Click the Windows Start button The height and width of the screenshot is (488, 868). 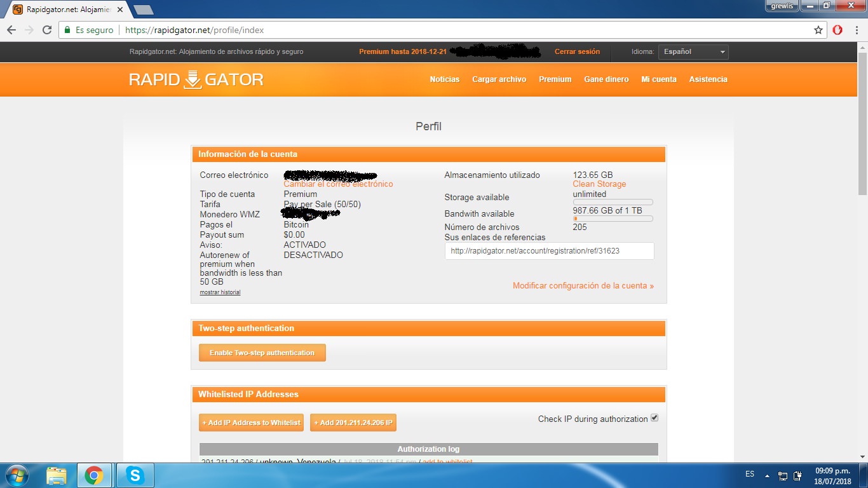[17, 475]
